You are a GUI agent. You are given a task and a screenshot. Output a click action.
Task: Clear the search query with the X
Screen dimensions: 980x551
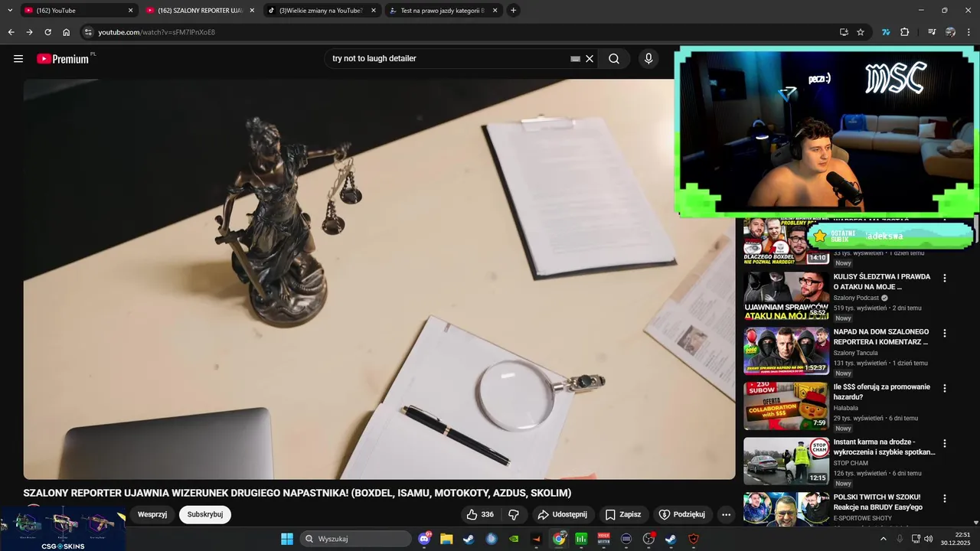590,59
